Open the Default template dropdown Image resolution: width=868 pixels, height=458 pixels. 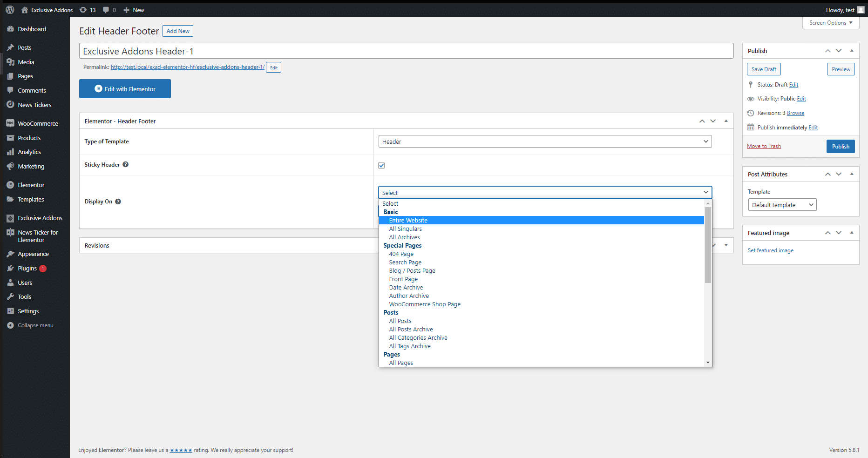coord(782,205)
